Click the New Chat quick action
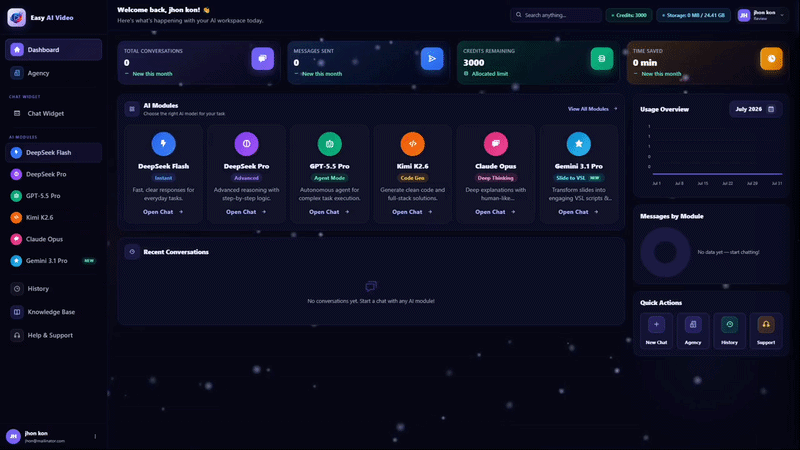 [656, 331]
